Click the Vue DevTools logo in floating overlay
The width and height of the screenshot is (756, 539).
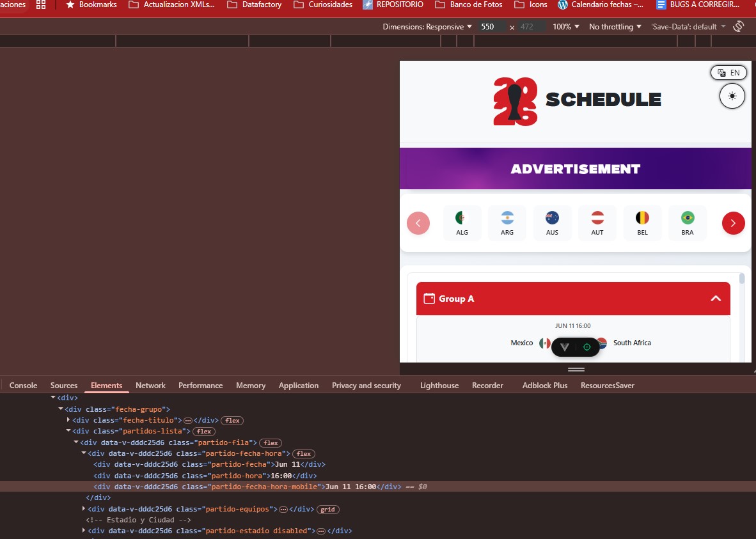[x=565, y=347]
